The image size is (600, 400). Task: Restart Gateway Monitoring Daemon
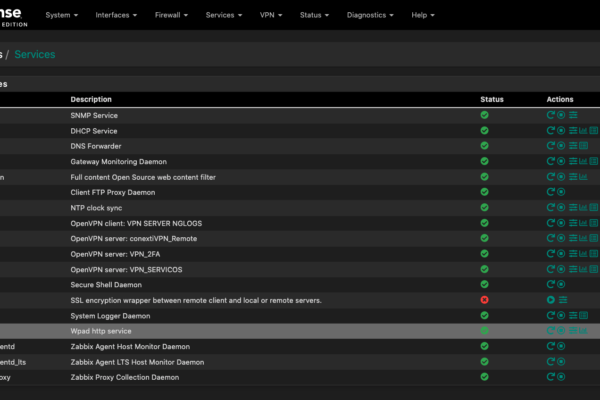pos(550,161)
